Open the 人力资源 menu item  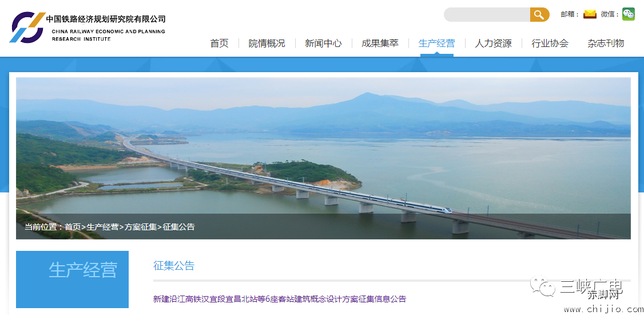pyautogui.click(x=493, y=43)
